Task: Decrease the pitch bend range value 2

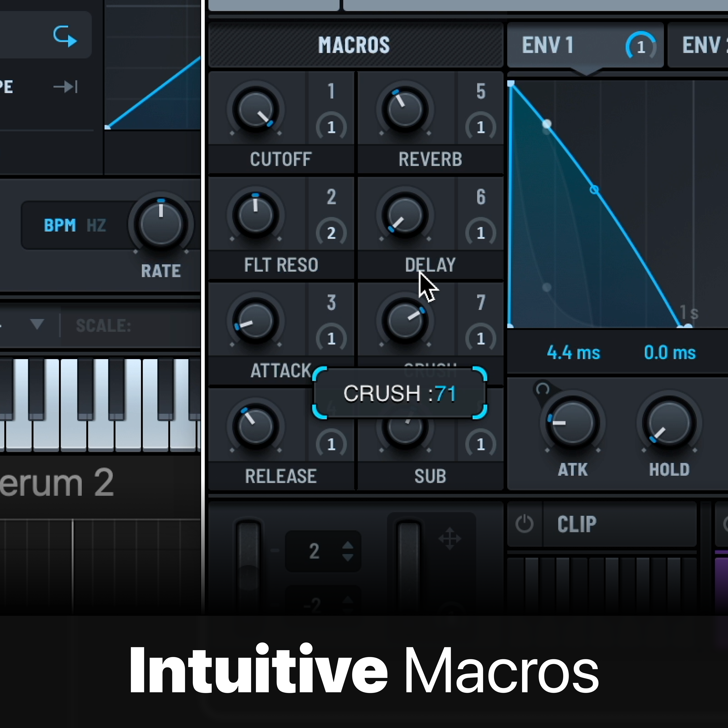Action: [x=347, y=557]
